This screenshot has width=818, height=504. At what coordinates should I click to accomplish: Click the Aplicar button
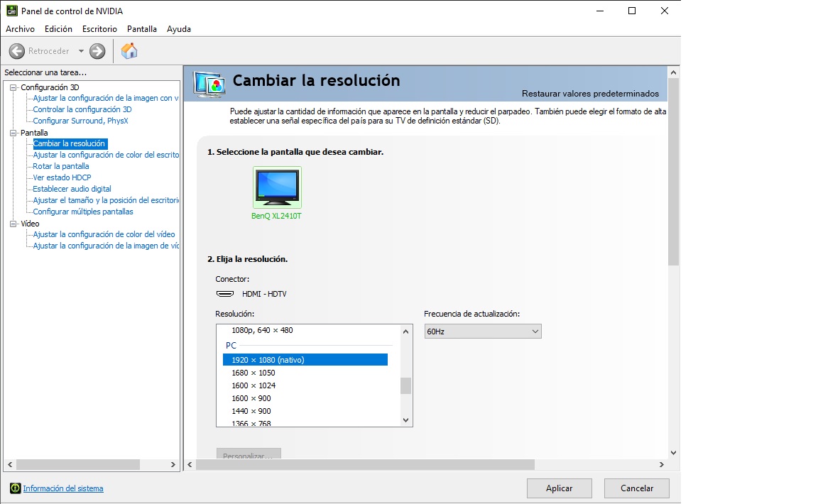[x=560, y=488]
